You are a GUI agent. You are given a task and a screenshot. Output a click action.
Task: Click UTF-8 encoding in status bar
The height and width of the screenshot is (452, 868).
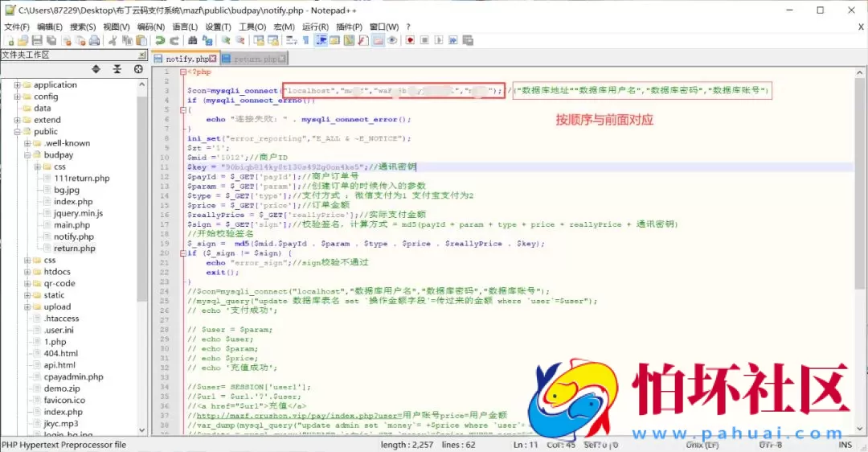[769, 445]
